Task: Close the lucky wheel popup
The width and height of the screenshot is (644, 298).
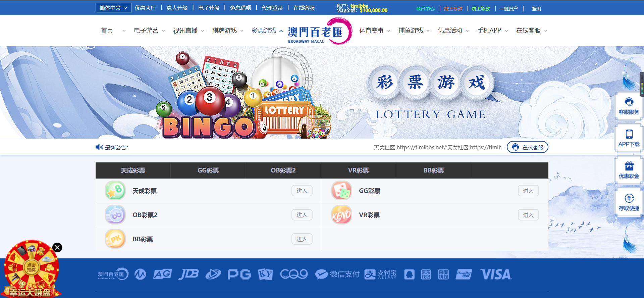Action: point(57,248)
